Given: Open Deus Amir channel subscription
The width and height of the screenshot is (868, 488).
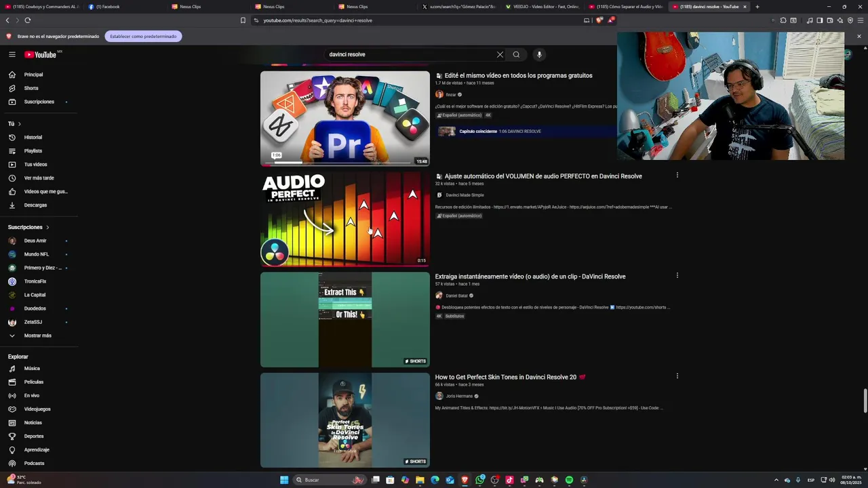Looking at the screenshot, I should (x=35, y=241).
